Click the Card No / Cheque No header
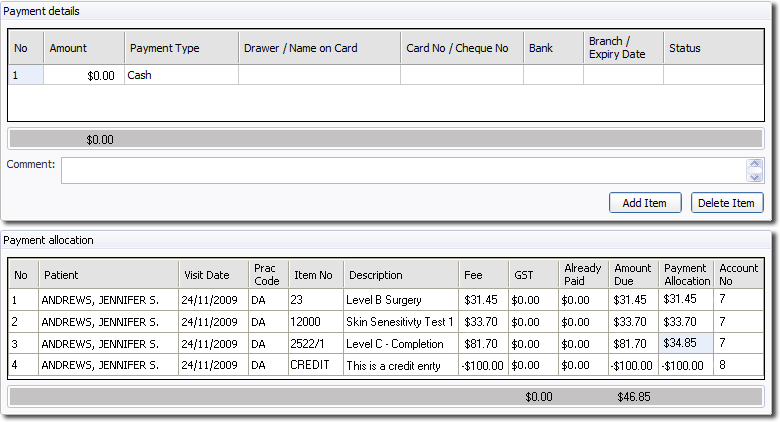The height and width of the screenshot is (422, 780). point(461,48)
